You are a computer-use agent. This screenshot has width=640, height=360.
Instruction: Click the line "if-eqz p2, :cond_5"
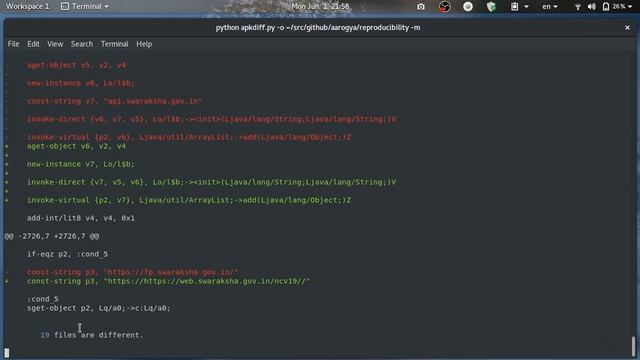(67, 254)
